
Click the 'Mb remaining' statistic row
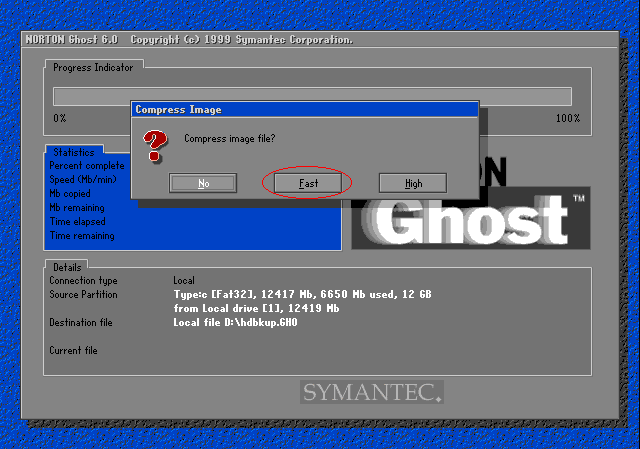(x=77, y=207)
